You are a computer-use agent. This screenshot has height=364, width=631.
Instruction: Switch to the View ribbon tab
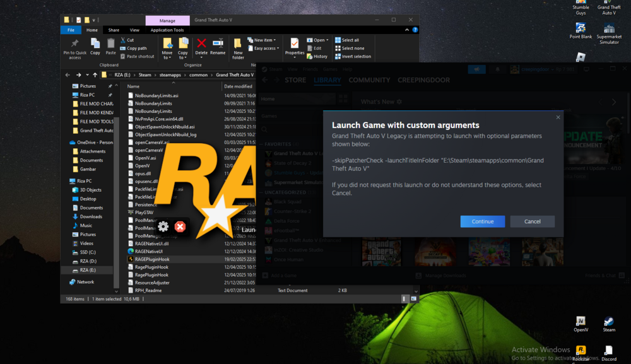click(x=134, y=30)
